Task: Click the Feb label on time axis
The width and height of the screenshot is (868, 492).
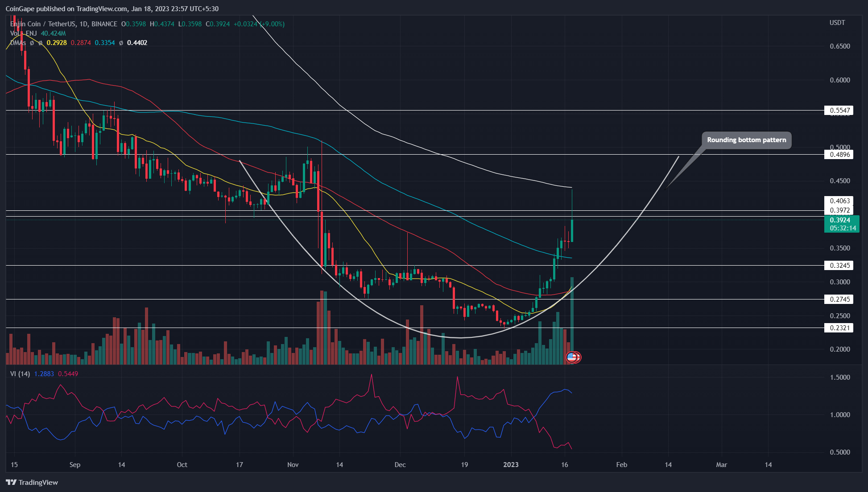Action: 621,465
